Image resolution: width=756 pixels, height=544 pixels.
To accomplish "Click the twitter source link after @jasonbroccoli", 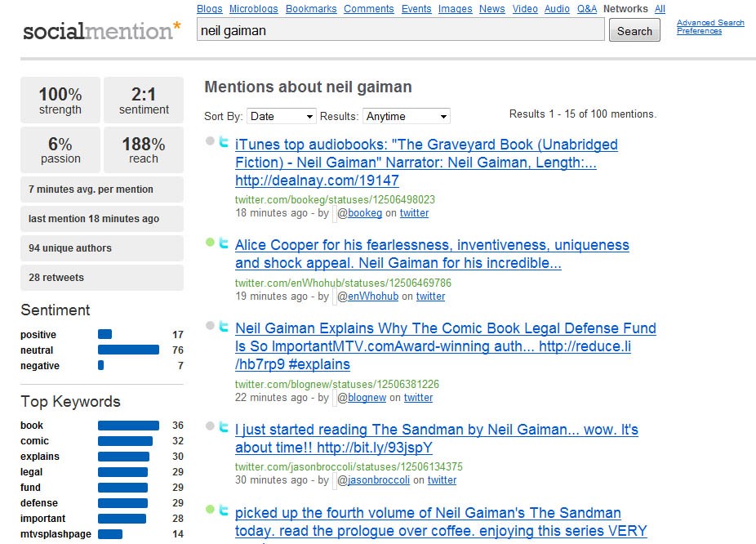I will 442,479.
